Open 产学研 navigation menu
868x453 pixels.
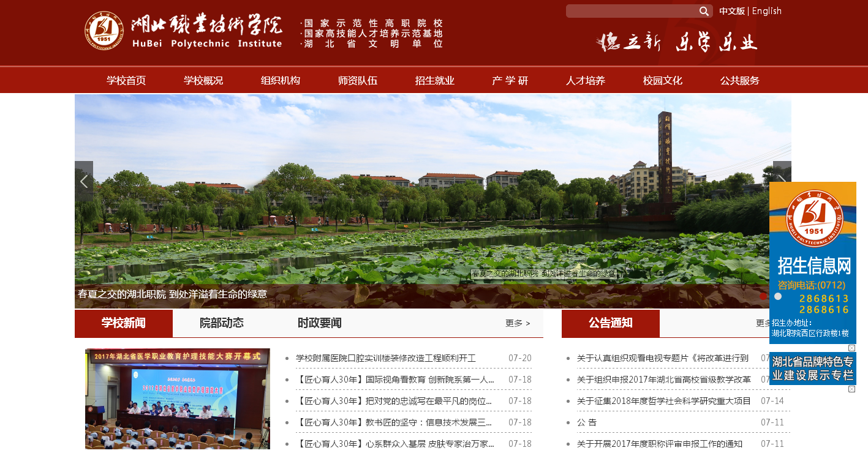[x=510, y=80]
